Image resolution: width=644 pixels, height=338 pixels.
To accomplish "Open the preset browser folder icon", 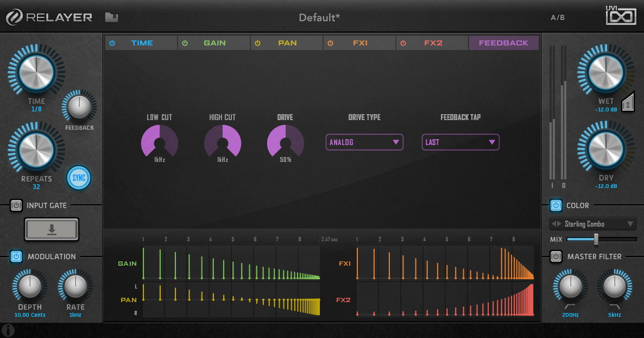I will point(111,17).
